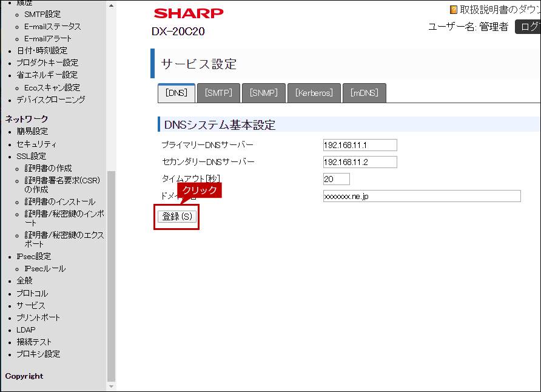
Task: Open プリントポート settings
Action: tap(38, 317)
